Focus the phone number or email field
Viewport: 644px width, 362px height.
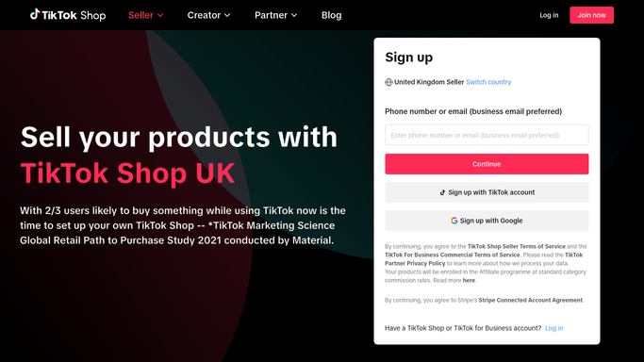pos(487,135)
